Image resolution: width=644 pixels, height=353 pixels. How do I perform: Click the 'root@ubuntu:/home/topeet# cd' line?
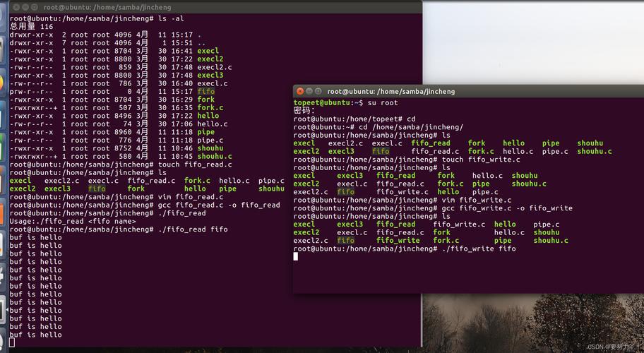354,119
